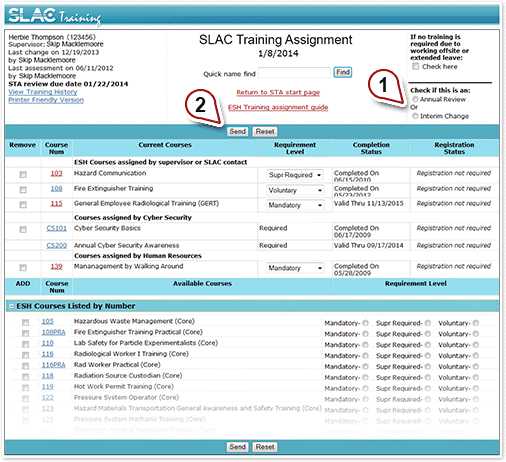Select Supr Required for Hazardous Waste Management
This screenshot has width=506, height=462.
[428, 323]
